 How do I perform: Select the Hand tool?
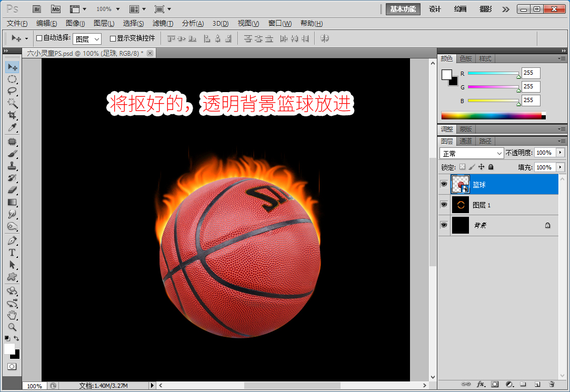12,315
